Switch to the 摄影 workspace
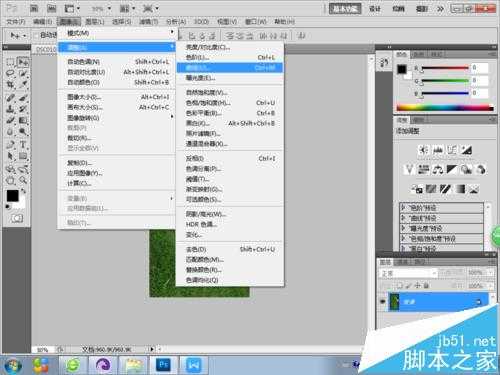Viewport: 500px width, 375px height. point(422,9)
